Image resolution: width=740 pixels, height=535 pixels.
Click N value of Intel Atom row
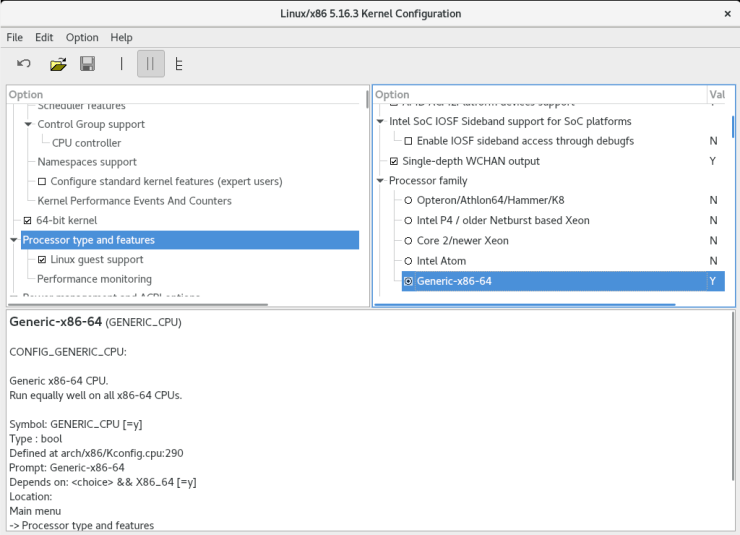pos(713,261)
